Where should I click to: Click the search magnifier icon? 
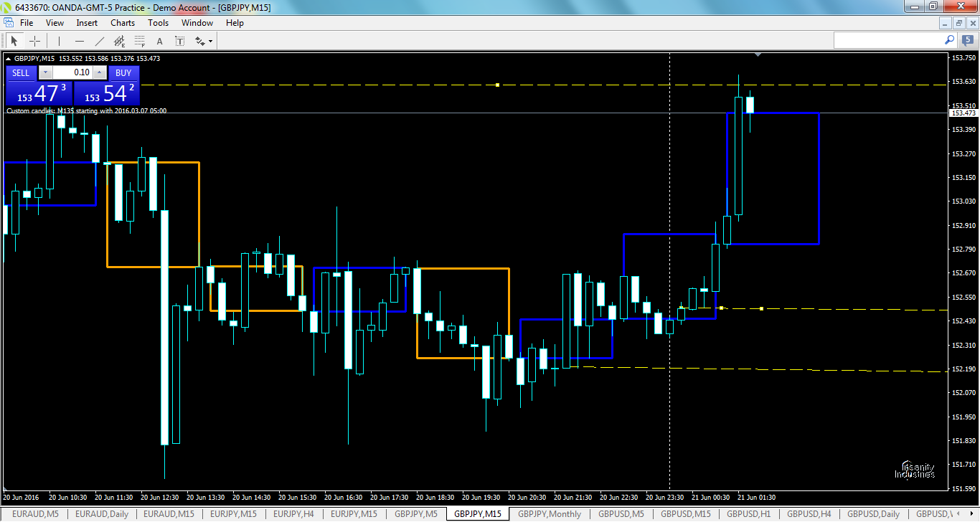[x=949, y=39]
